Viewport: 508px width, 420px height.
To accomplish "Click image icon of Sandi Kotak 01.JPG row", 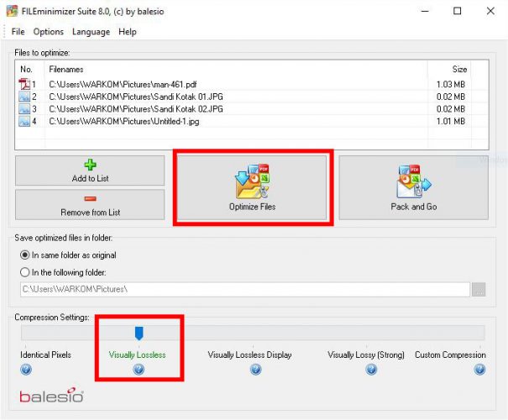I will (x=24, y=97).
